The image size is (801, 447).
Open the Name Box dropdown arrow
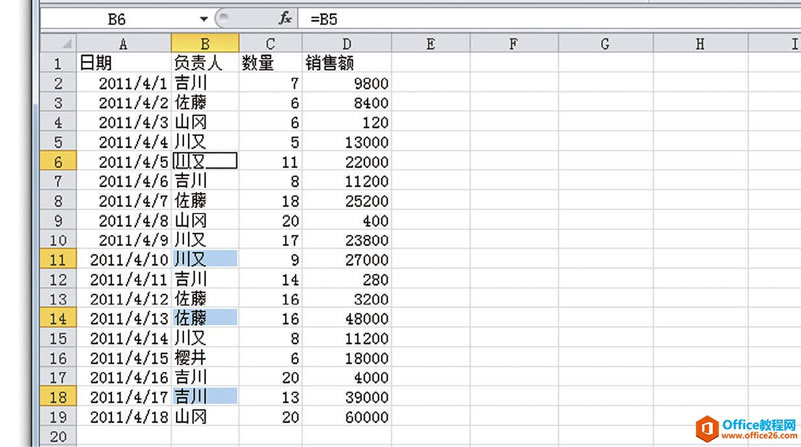pos(204,19)
